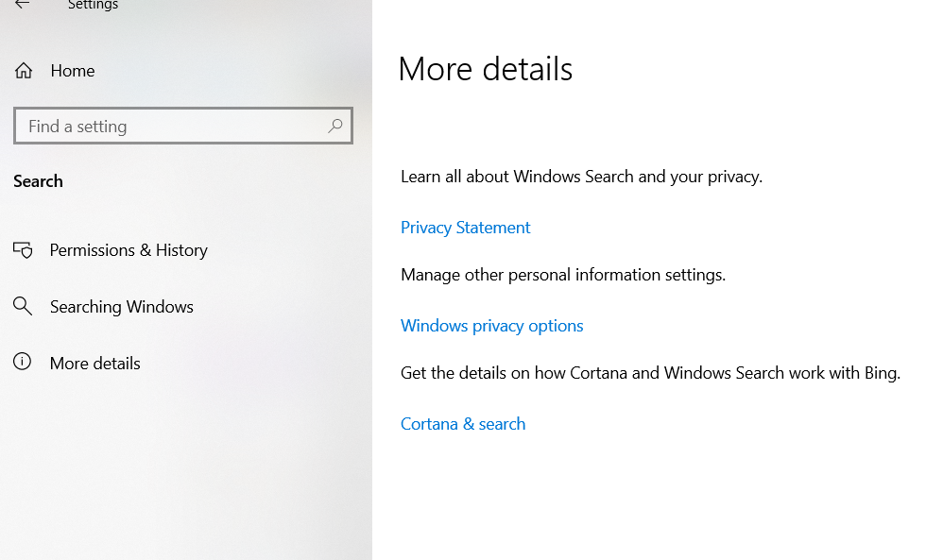Open the Cortana & search link
Viewport: 926px width, 560px height.
[463, 424]
